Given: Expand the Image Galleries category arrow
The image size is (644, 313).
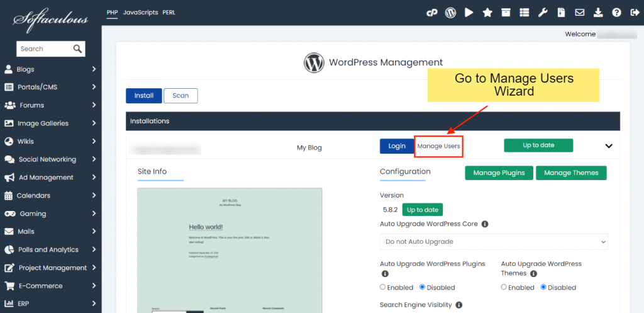Looking at the screenshot, I should [94, 123].
